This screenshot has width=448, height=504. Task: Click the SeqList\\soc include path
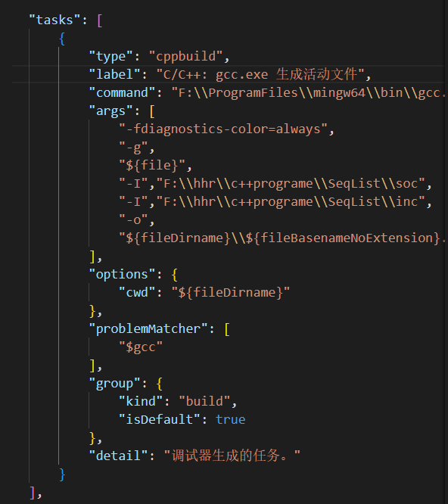(291, 184)
